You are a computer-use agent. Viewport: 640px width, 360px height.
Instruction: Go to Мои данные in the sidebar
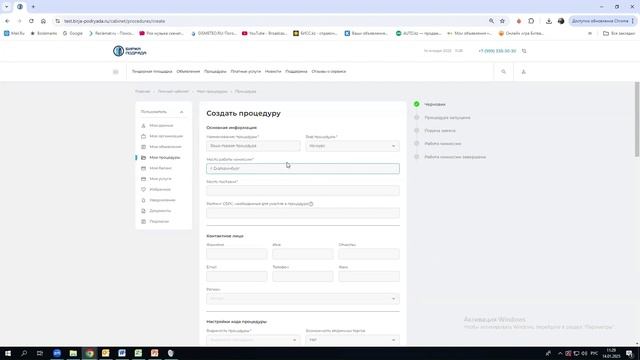[161, 126]
